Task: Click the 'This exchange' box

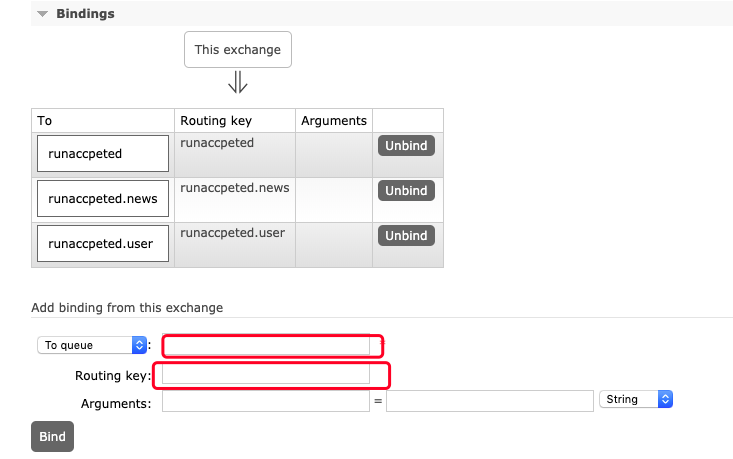Action: pyautogui.click(x=238, y=49)
